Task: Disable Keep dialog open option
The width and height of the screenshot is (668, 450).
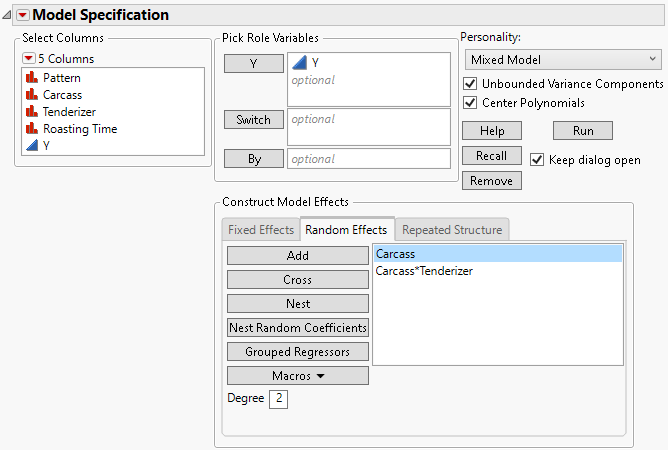Action: pyautogui.click(x=537, y=160)
